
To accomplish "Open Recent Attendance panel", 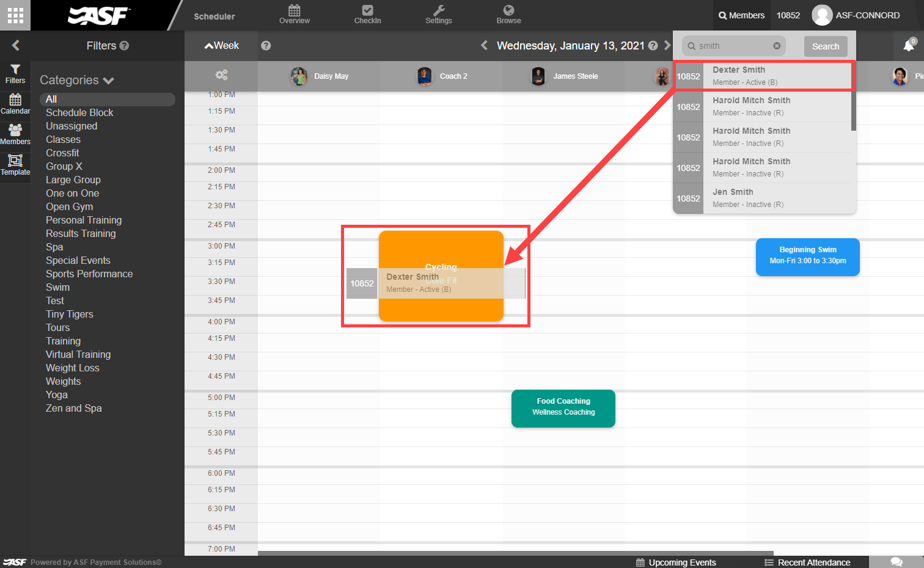I will tap(807, 563).
